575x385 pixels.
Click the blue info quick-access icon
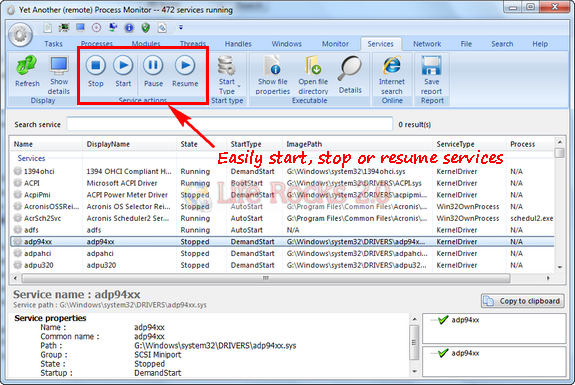click(129, 28)
